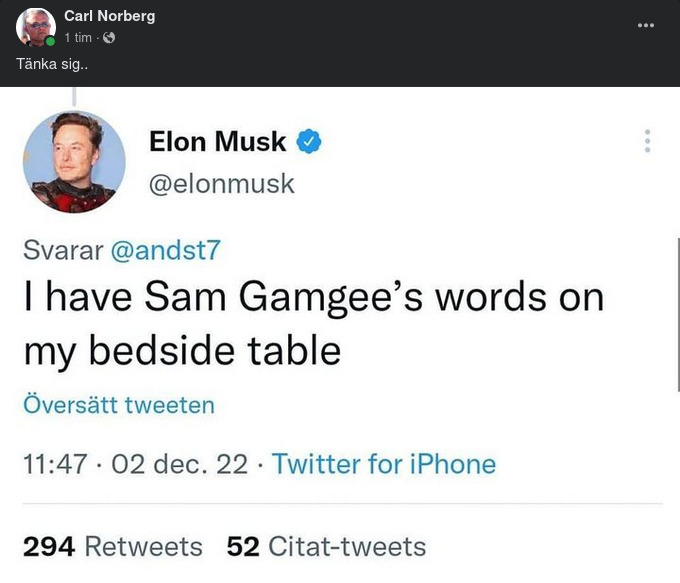Open the @andst7 mention link
The width and height of the screenshot is (680, 583).
163,250
